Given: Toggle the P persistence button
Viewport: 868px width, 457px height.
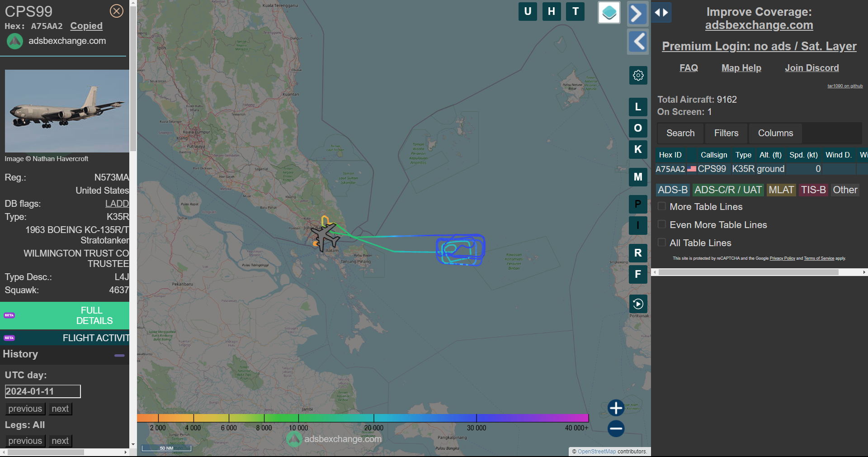Looking at the screenshot, I should click(x=638, y=204).
